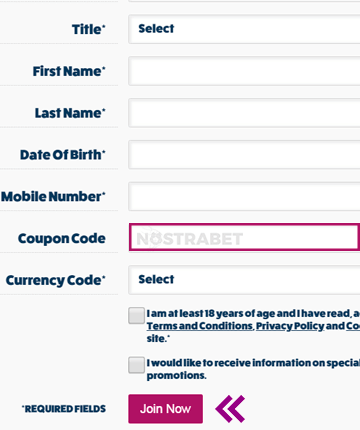The width and height of the screenshot is (360, 430).
Task: Tick the at least 18 years checkbox
Action: click(136, 315)
